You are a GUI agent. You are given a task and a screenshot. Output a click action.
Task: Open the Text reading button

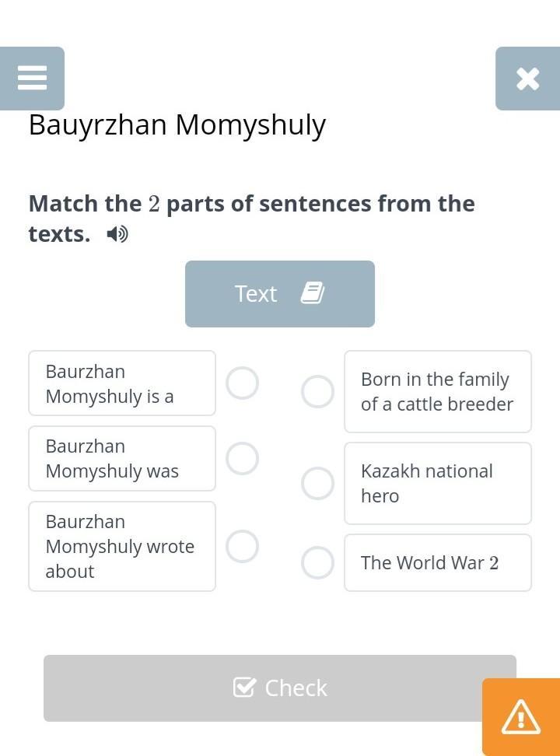279,293
